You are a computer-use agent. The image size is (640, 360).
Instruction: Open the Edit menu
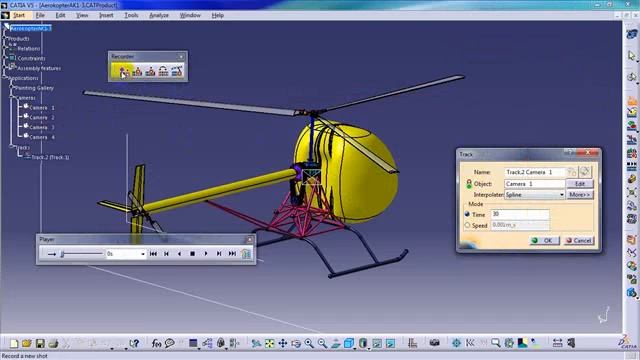pos(60,15)
